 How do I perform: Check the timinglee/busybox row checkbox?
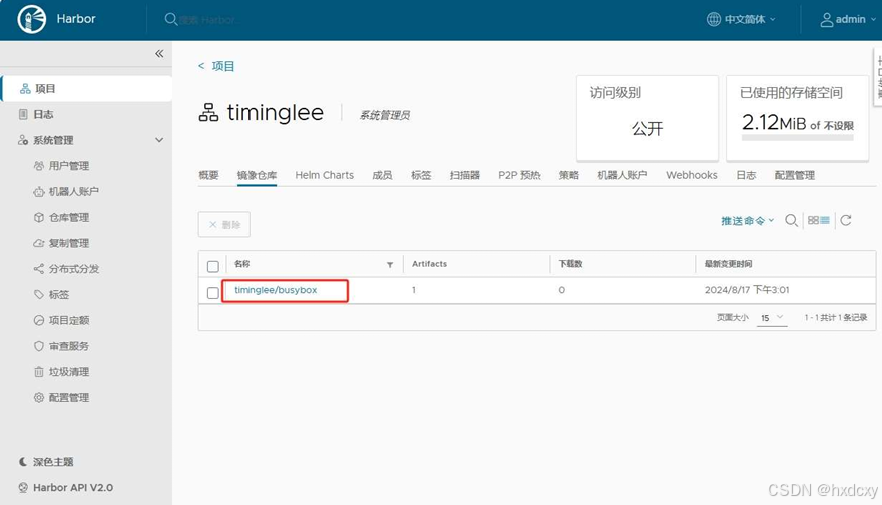pyautogui.click(x=213, y=292)
